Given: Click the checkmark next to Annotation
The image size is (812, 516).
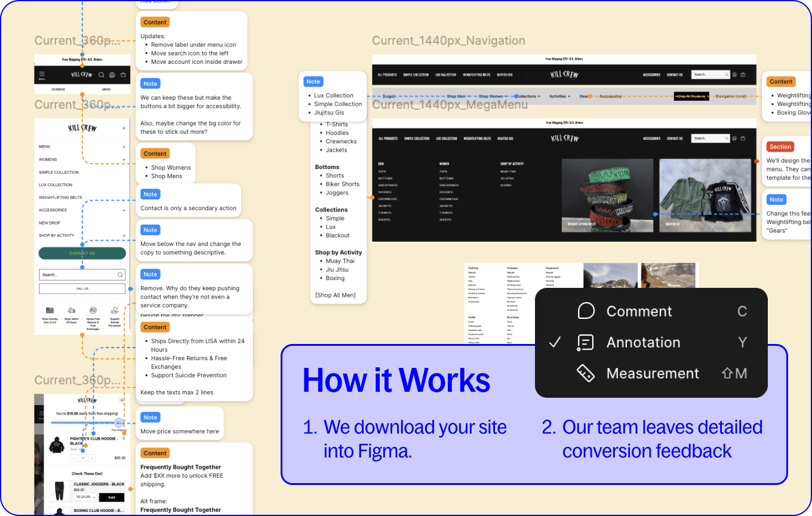Looking at the screenshot, I should pos(555,342).
